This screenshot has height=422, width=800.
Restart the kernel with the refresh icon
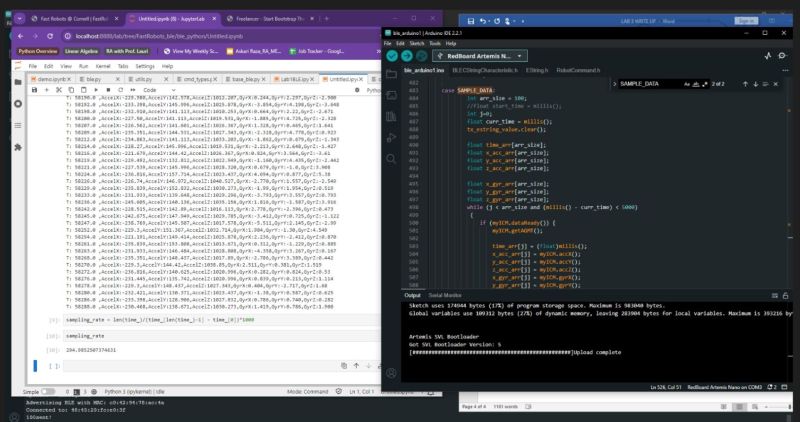120,90
